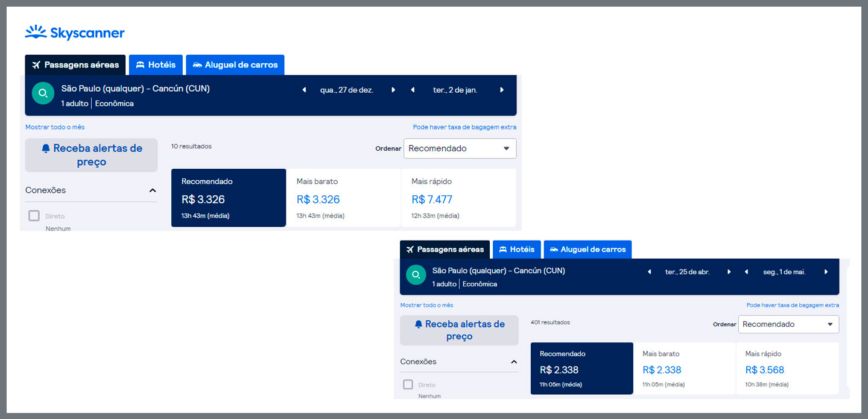Click the Skyscanner logo
868x419 pixels.
point(75,33)
